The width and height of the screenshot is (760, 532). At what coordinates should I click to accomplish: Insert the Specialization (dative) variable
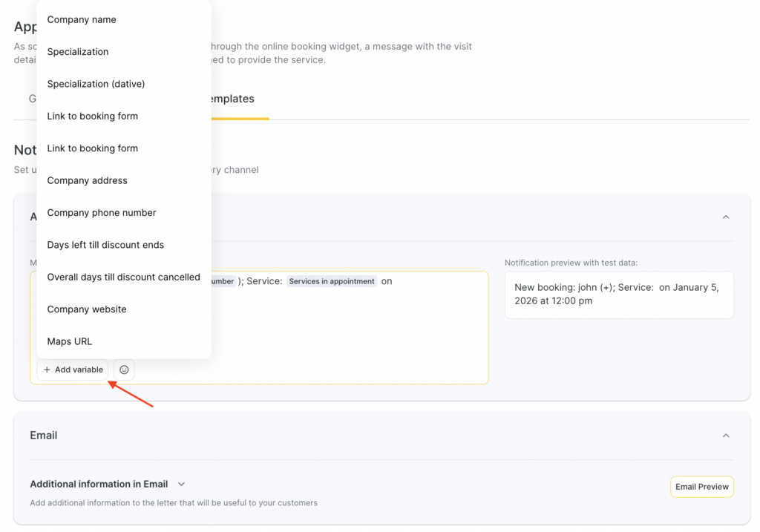[x=96, y=84]
